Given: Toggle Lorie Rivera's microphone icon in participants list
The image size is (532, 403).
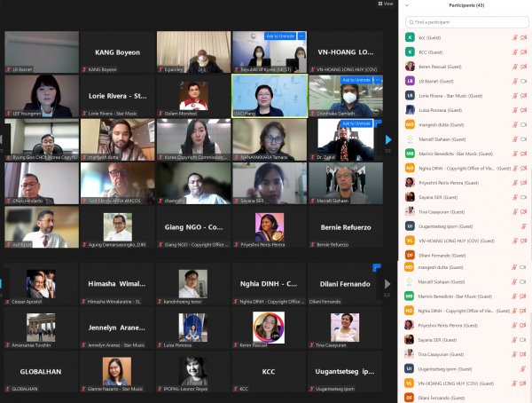Looking at the screenshot, I should (x=513, y=95).
